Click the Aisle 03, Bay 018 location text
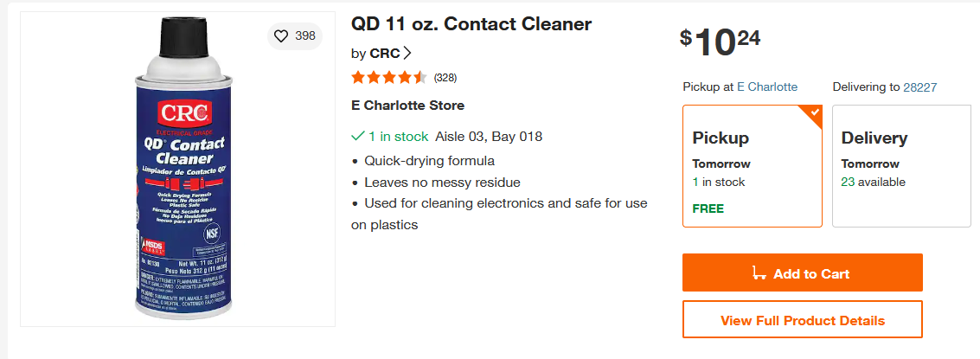980x359 pixels. pos(489,137)
